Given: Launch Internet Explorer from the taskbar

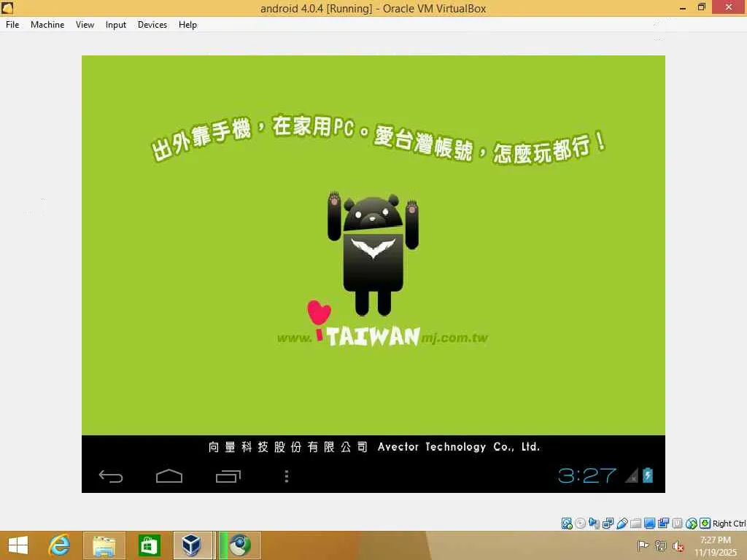Looking at the screenshot, I should point(60,545).
